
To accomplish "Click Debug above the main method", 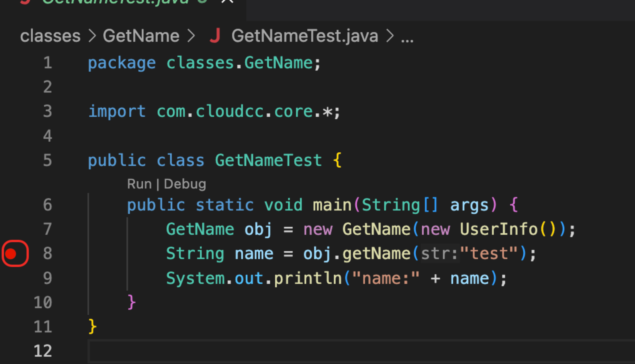I will pos(185,184).
